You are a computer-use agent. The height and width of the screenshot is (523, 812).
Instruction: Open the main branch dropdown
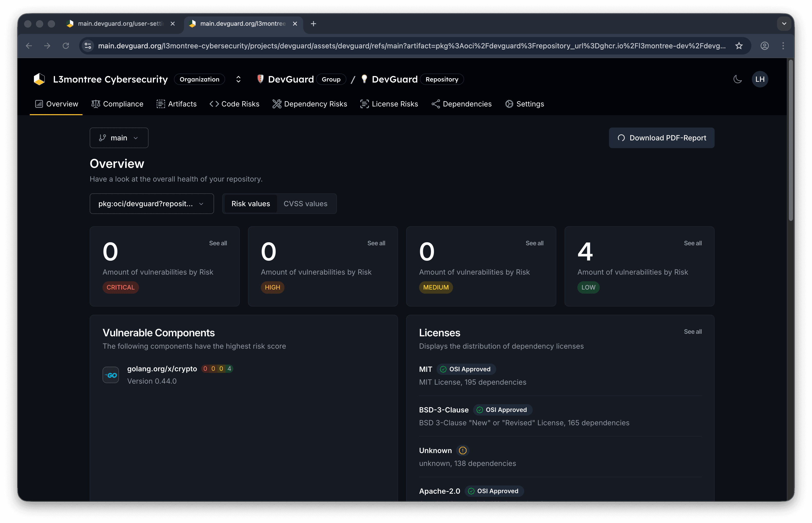119,138
